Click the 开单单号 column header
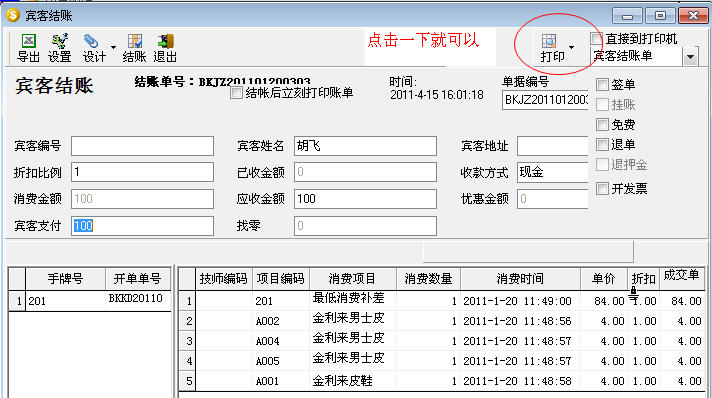This screenshot has height=398, width=712. (x=138, y=279)
